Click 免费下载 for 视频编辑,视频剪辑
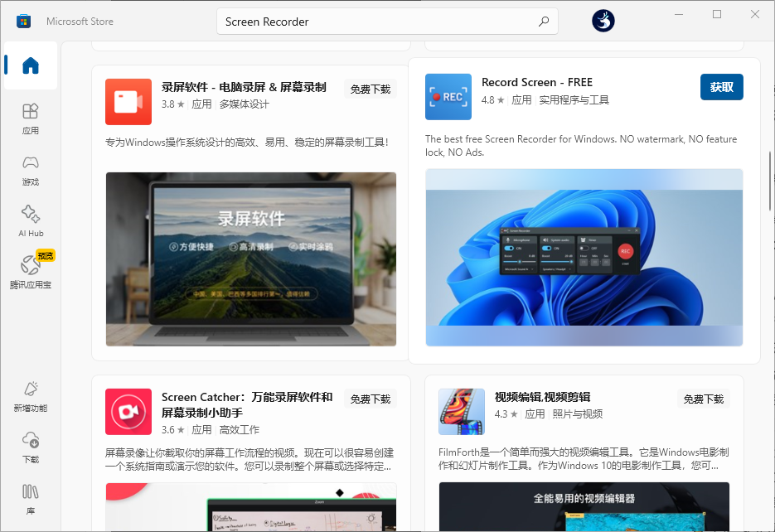 (x=702, y=398)
